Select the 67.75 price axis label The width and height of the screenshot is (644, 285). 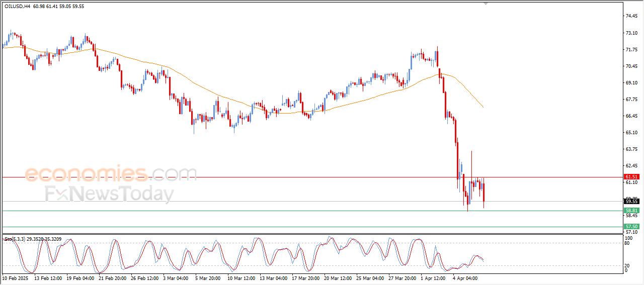click(632, 100)
